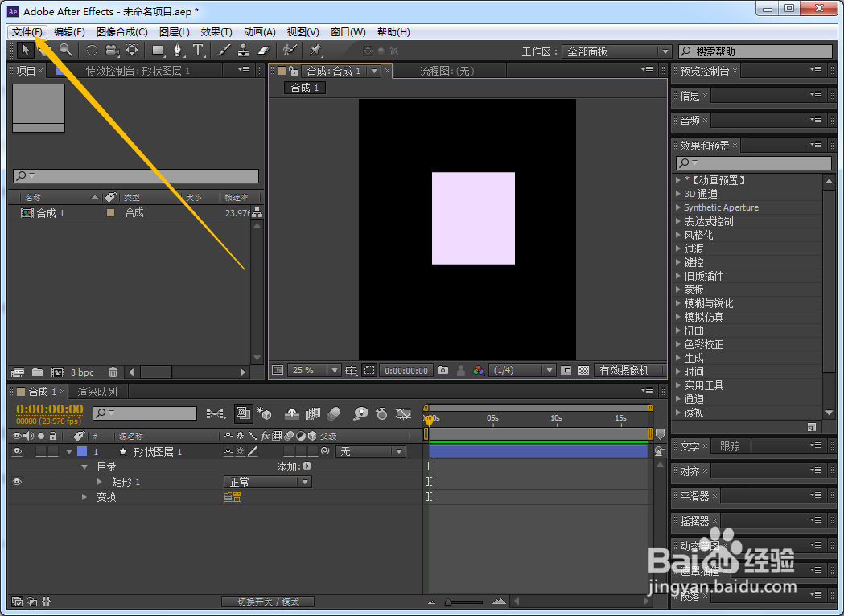Open the composition mini-flowchart icon
The width and height of the screenshot is (844, 616).
point(216,413)
